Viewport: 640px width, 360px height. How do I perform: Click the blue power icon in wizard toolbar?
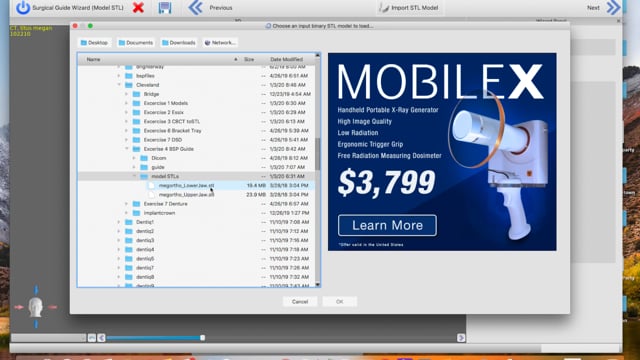pos(23,7)
